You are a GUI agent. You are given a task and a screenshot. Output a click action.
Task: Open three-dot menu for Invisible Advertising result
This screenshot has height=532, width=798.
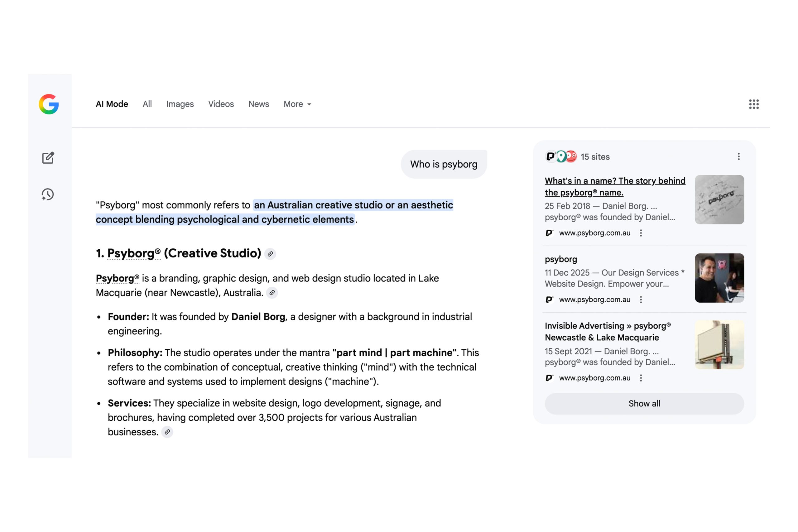tap(641, 378)
